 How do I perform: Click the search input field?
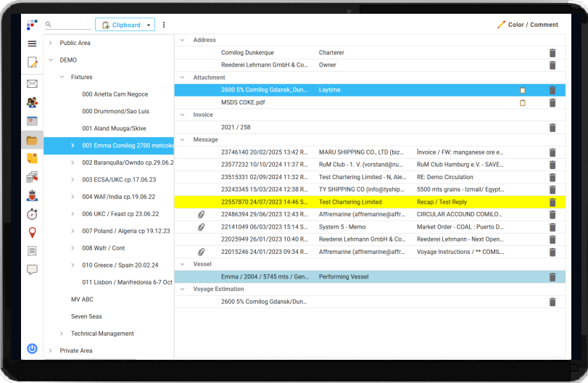(68, 25)
